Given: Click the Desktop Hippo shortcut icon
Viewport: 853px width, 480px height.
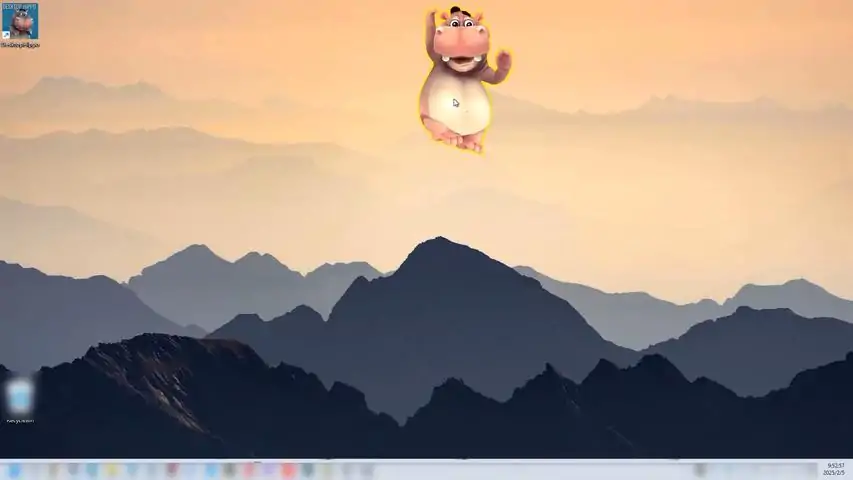Looking at the screenshot, I should (x=19, y=22).
